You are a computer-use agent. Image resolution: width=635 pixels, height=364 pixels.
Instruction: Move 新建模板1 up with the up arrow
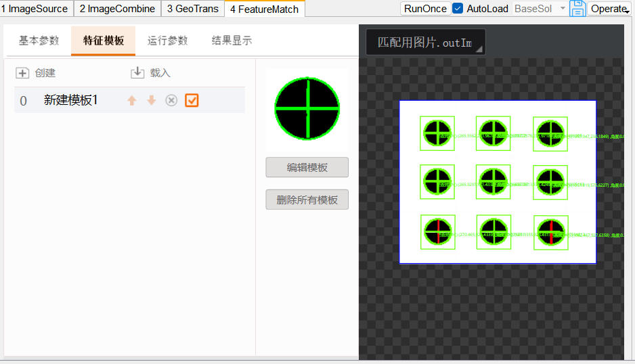132,101
